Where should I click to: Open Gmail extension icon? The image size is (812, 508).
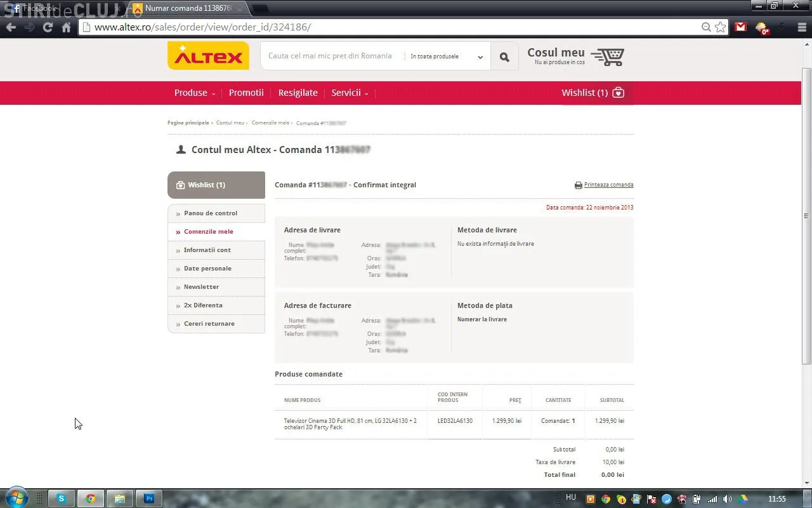coord(740,27)
